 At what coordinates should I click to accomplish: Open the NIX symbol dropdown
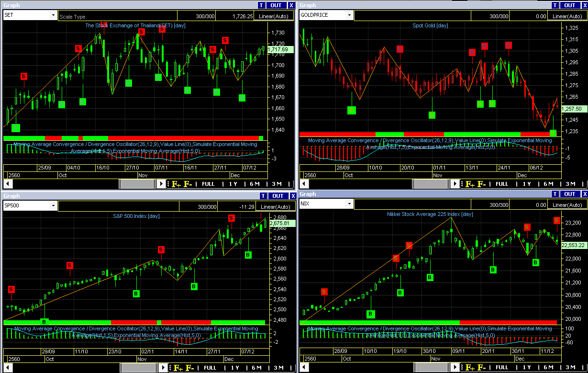pyautogui.click(x=349, y=204)
